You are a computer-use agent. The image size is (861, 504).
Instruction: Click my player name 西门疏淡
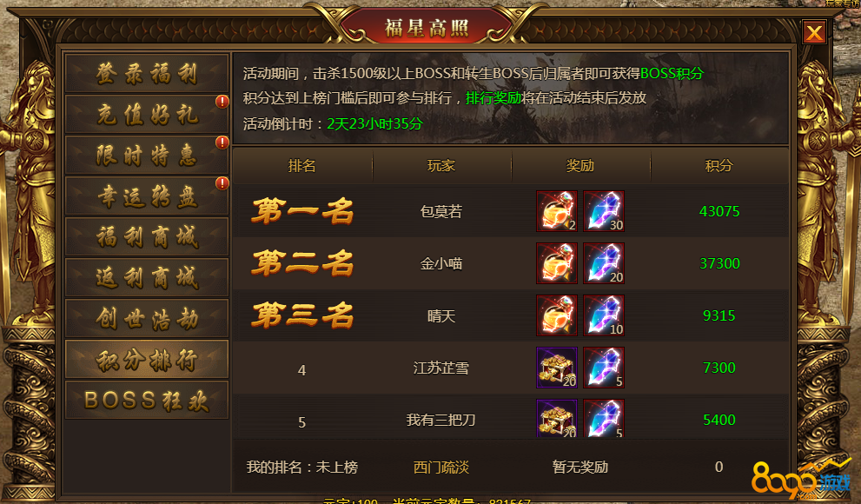tap(441, 468)
